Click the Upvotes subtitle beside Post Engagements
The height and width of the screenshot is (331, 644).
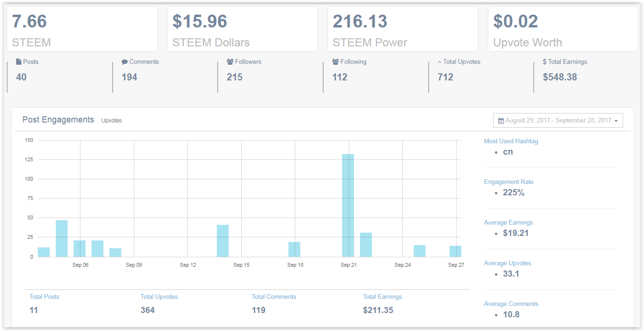click(112, 121)
